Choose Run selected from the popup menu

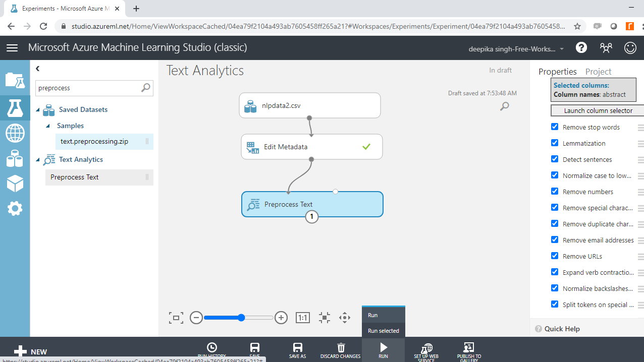pos(384,331)
